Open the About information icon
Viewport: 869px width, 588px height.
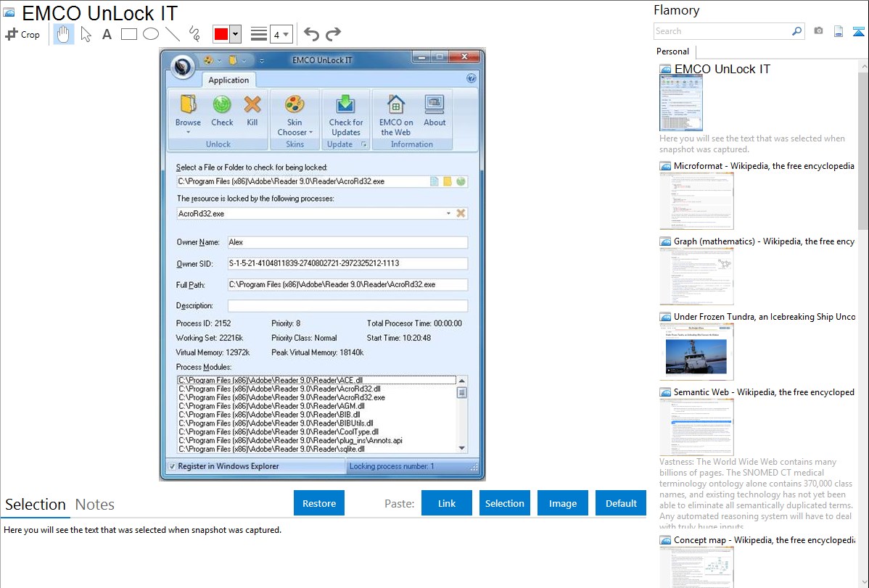(434, 104)
